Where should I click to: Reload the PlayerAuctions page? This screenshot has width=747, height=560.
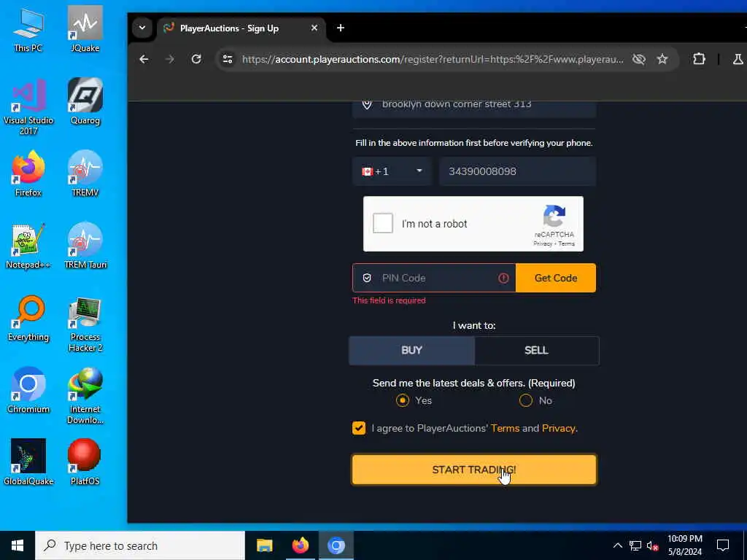[196, 59]
